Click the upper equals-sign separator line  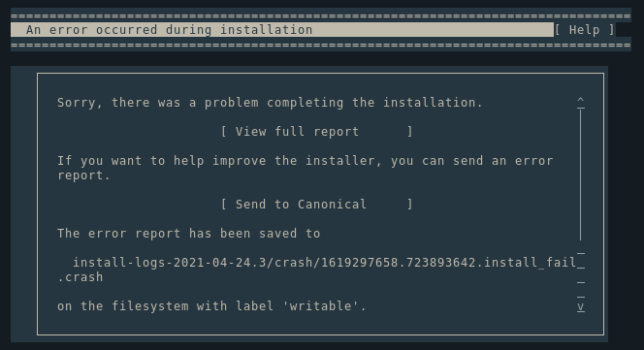point(321,16)
